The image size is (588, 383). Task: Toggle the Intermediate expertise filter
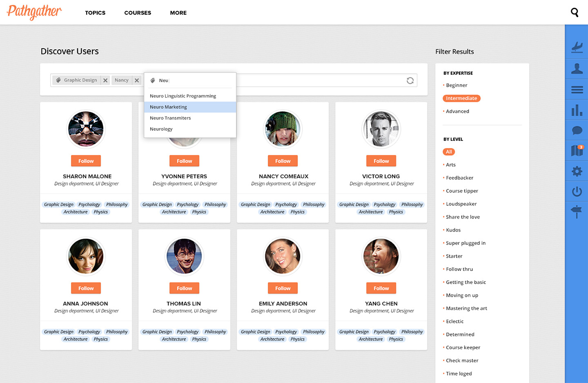point(461,98)
